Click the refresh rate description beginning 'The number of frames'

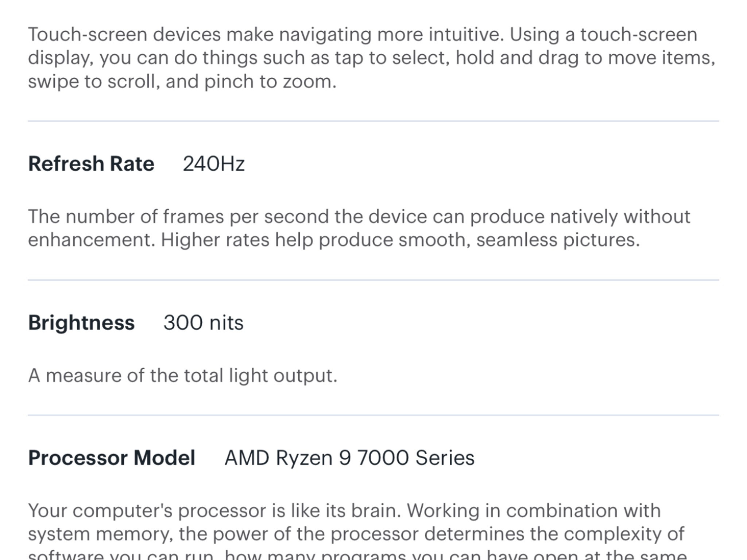[x=359, y=228]
